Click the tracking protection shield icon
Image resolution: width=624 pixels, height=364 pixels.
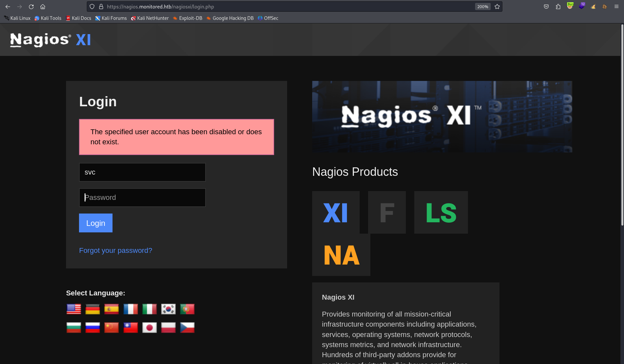click(x=92, y=6)
